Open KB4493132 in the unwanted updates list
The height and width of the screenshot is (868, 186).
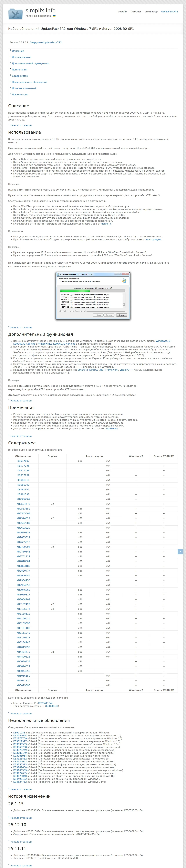pos(20,779)
